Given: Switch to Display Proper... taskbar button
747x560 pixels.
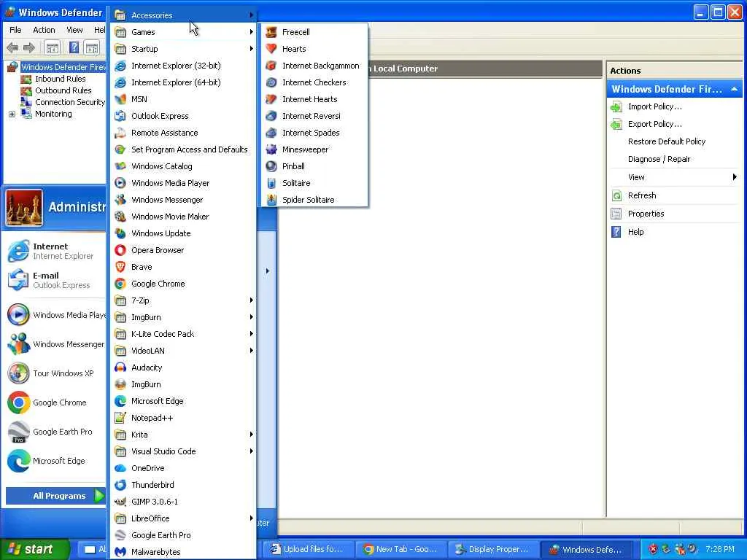Looking at the screenshot, I should (x=494, y=549).
